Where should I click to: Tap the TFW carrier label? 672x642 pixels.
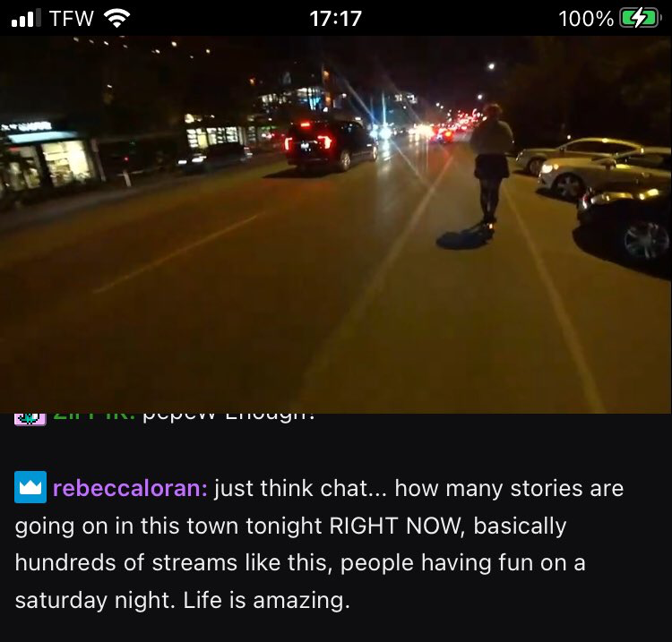[72, 19]
